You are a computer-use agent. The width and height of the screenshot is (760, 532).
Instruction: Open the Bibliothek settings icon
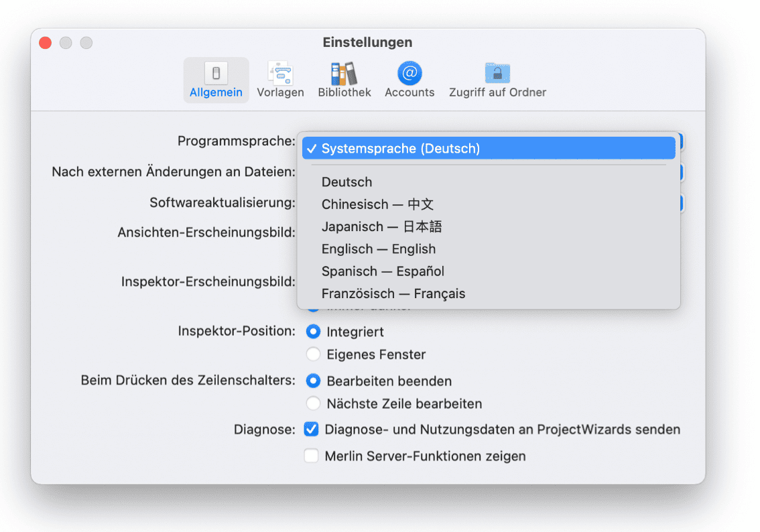tap(344, 79)
